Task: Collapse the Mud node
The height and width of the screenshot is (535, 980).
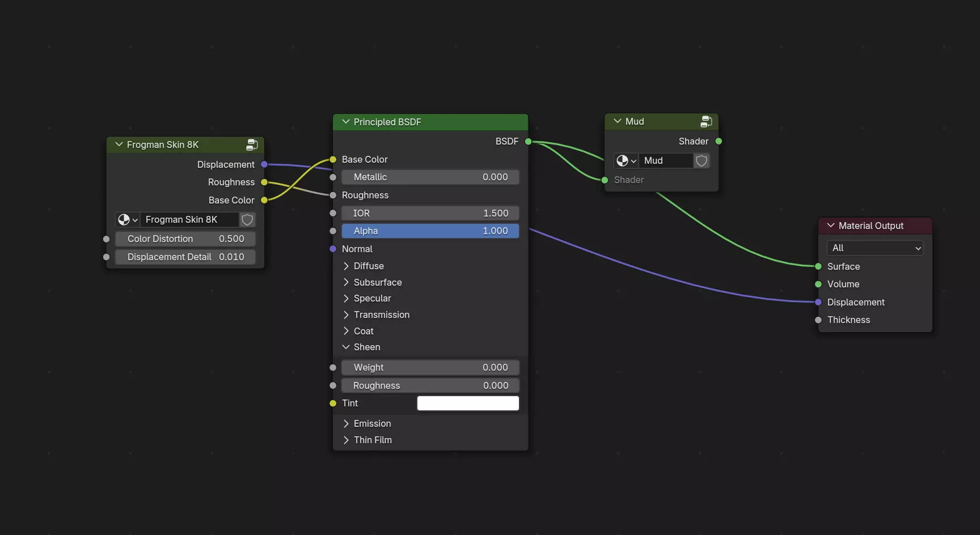Action: point(618,121)
